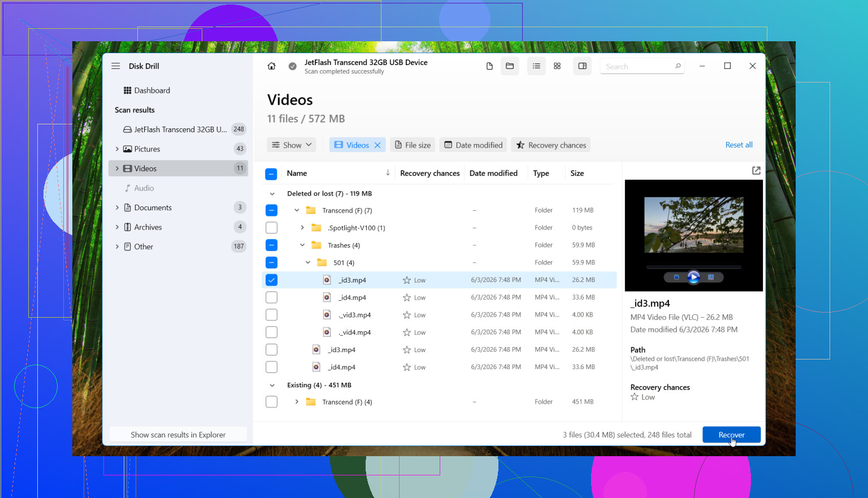Open preview in external window icon
Viewport: 868px width, 498px height.
(756, 171)
